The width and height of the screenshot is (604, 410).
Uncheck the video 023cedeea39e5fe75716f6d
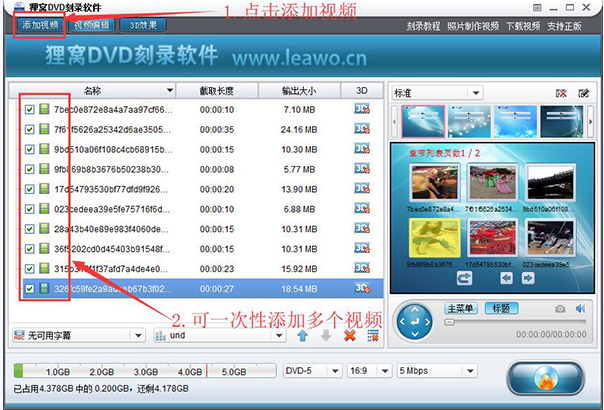pyautogui.click(x=30, y=209)
